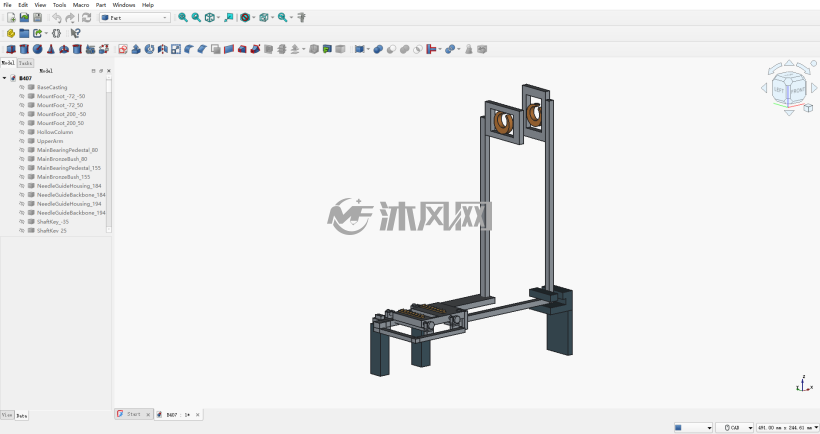Switch to the Start document tab
The width and height of the screenshot is (820, 434).
134,414
